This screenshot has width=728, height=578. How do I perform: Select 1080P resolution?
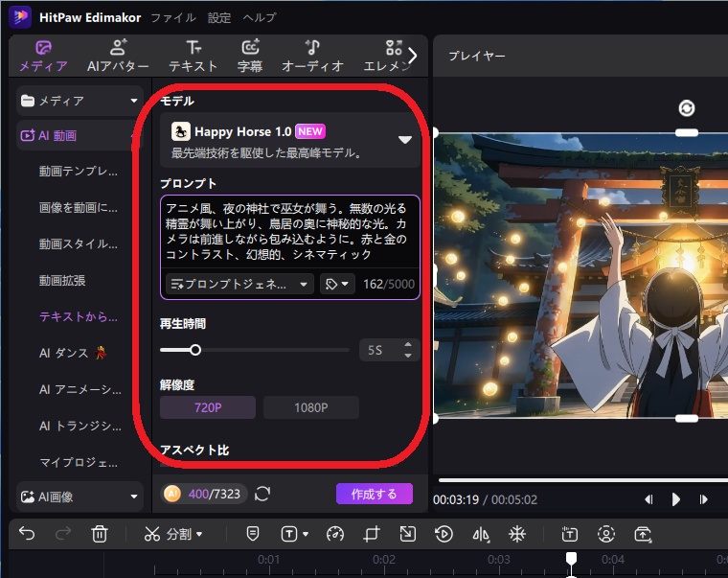point(310,407)
